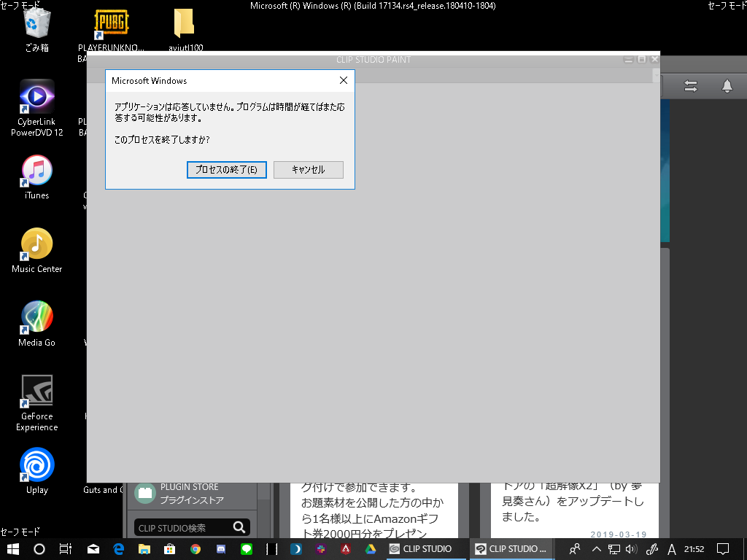
Task: Click the 21:52 clock
Action: [694, 549]
